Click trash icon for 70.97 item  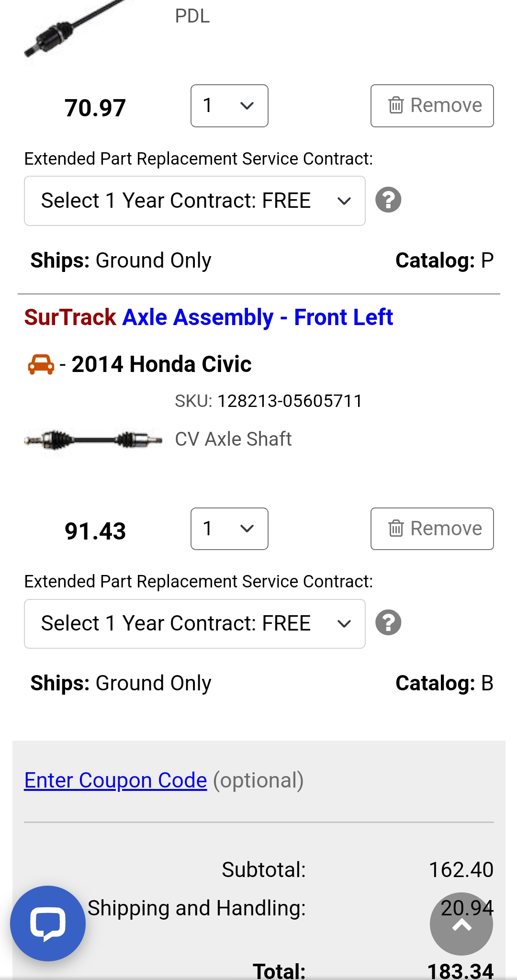click(396, 105)
